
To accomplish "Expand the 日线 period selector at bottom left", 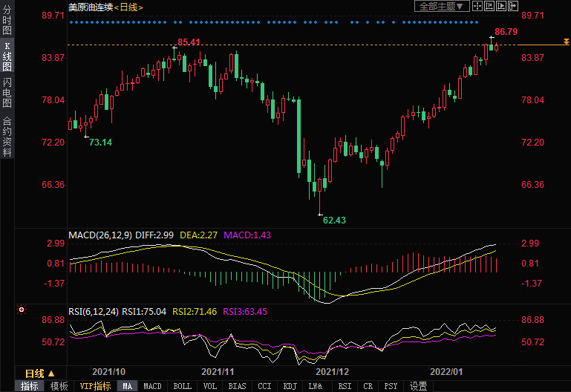I will [45, 373].
